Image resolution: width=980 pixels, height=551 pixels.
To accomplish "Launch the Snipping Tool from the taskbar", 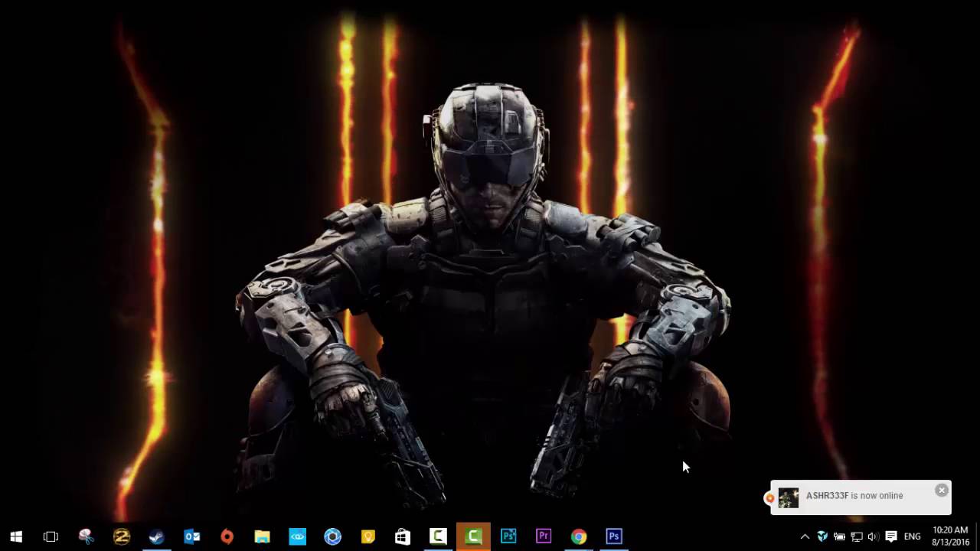I will [x=86, y=536].
